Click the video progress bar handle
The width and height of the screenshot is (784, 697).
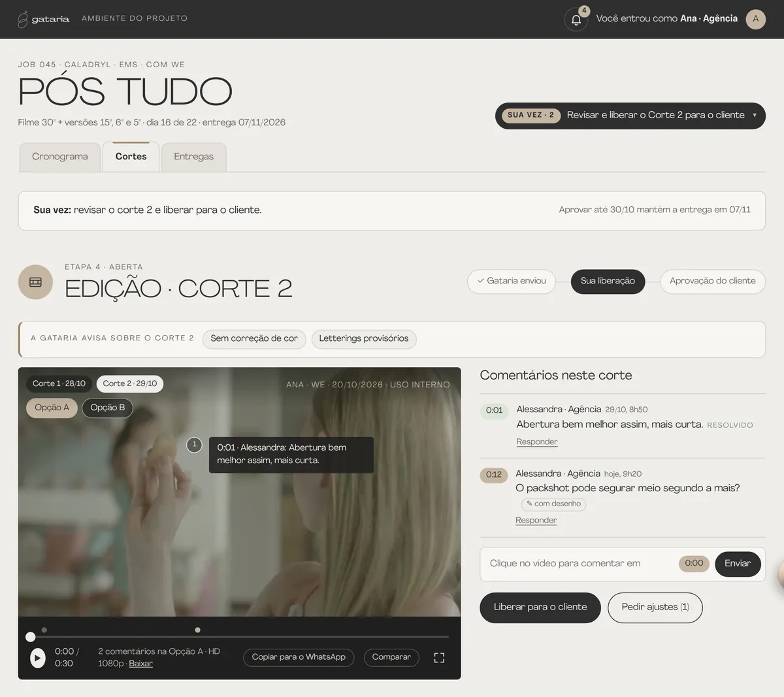pos(31,637)
